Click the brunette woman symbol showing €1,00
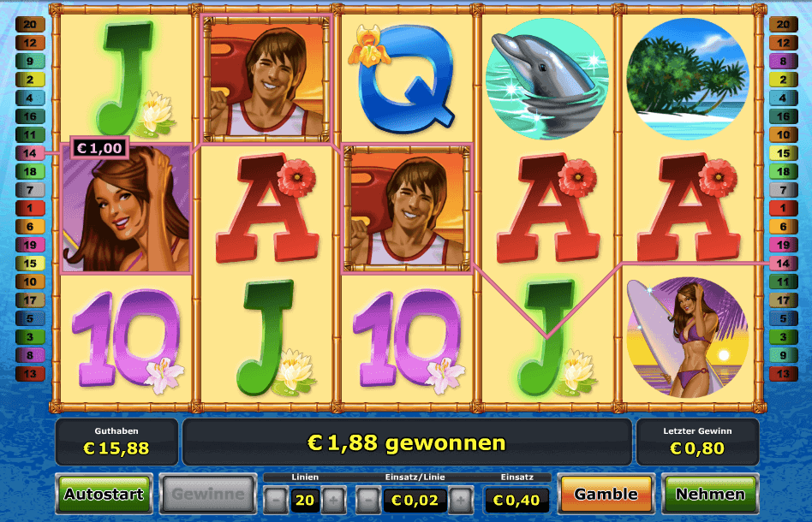This screenshot has width=812, height=522. pyautogui.click(x=127, y=209)
